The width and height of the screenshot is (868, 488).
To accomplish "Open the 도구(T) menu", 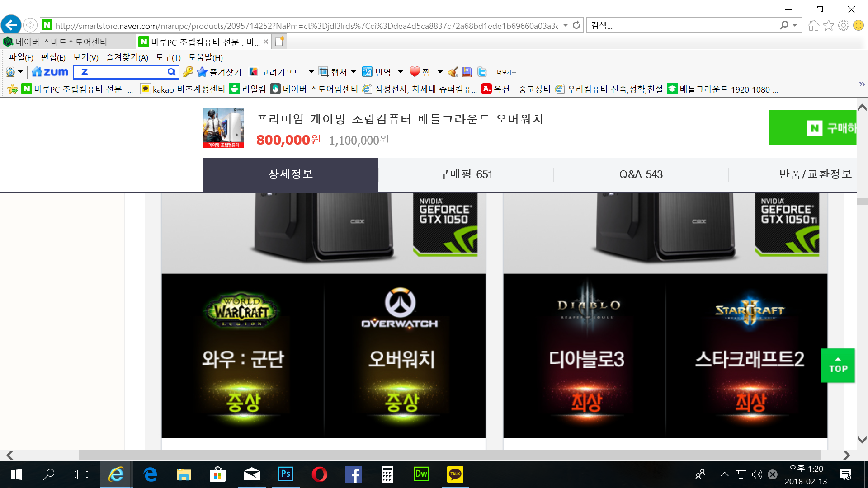I will (x=168, y=57).
